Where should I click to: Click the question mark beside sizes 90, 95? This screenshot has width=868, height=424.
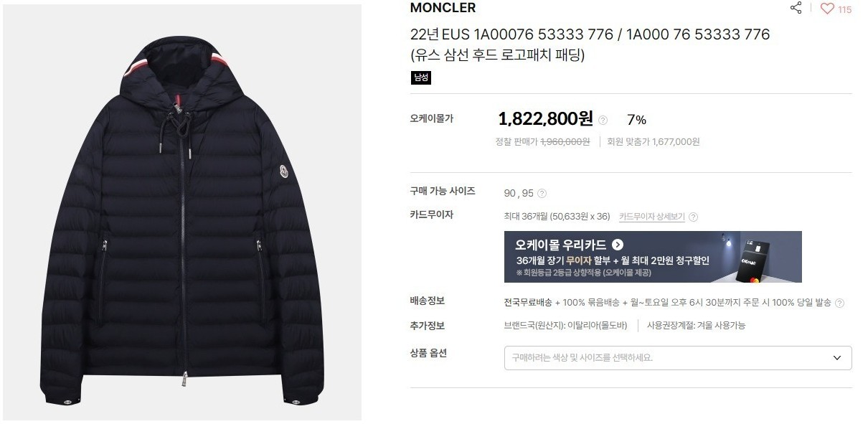tap(542, 193)
